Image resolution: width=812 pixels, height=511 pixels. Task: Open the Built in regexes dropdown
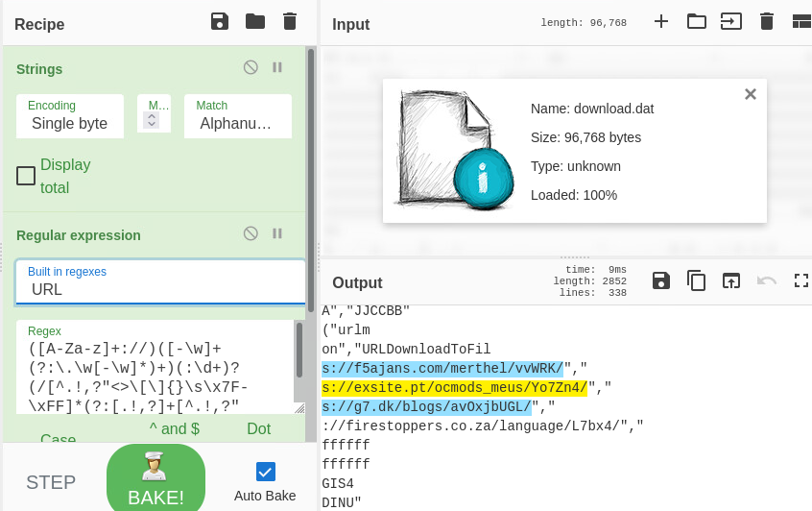pyautogui.click(x=160, y=281)
